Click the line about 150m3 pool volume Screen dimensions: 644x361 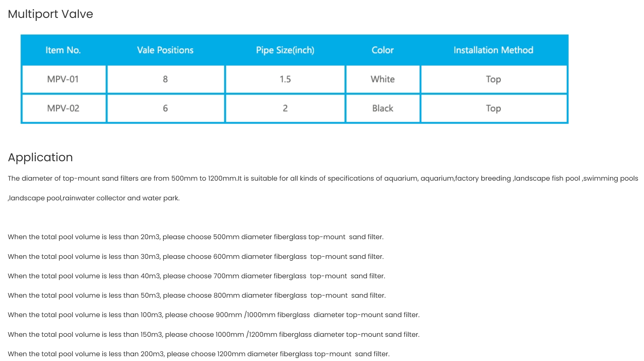[214, 335]
